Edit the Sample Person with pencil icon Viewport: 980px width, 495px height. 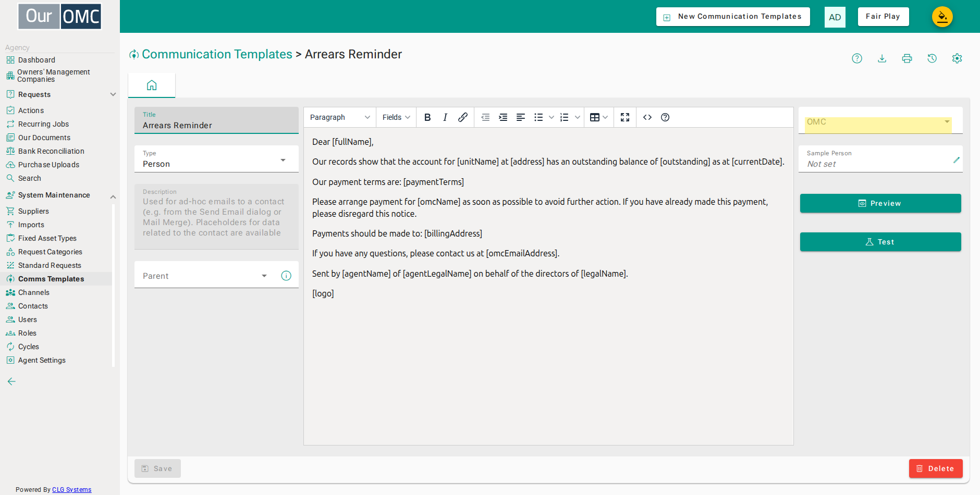(x=957, y=160)
